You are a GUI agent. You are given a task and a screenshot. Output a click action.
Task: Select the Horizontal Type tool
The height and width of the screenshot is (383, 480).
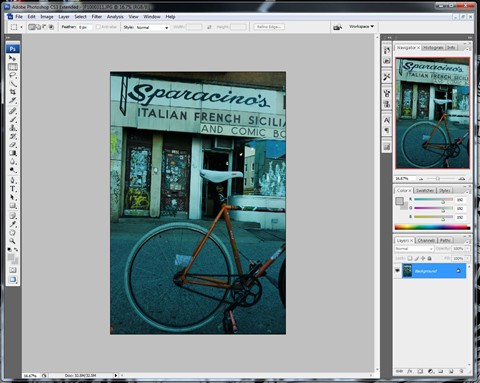click(x=13, y=189)
